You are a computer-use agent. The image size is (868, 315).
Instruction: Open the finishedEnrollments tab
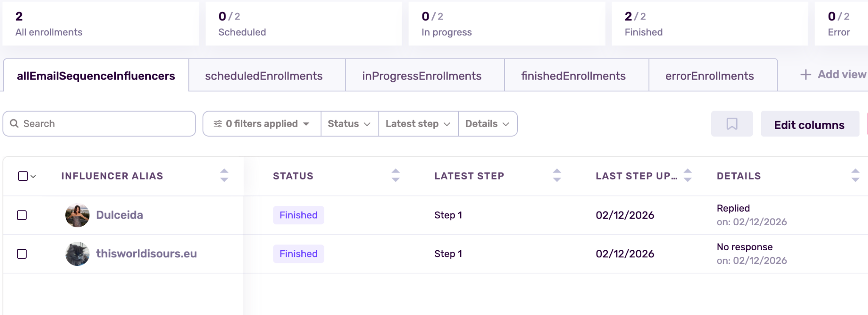point(573,76)
